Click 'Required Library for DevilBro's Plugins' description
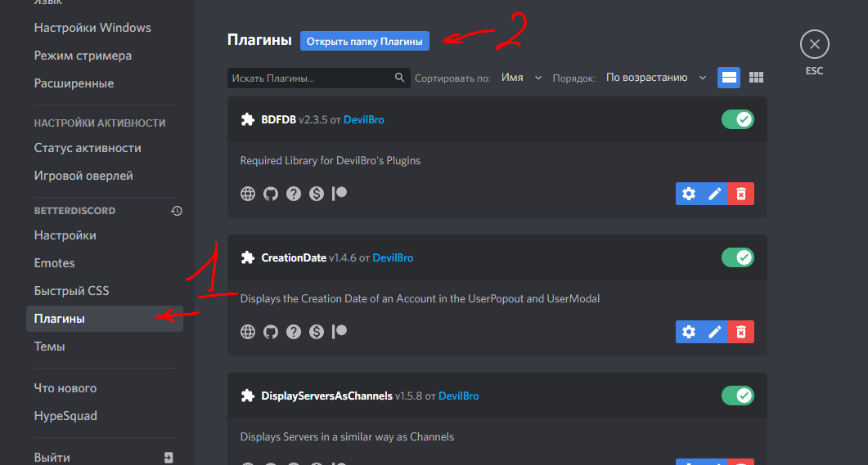Image resolution: width=868 pixels, height=465 pixels. tap(331, 160)
